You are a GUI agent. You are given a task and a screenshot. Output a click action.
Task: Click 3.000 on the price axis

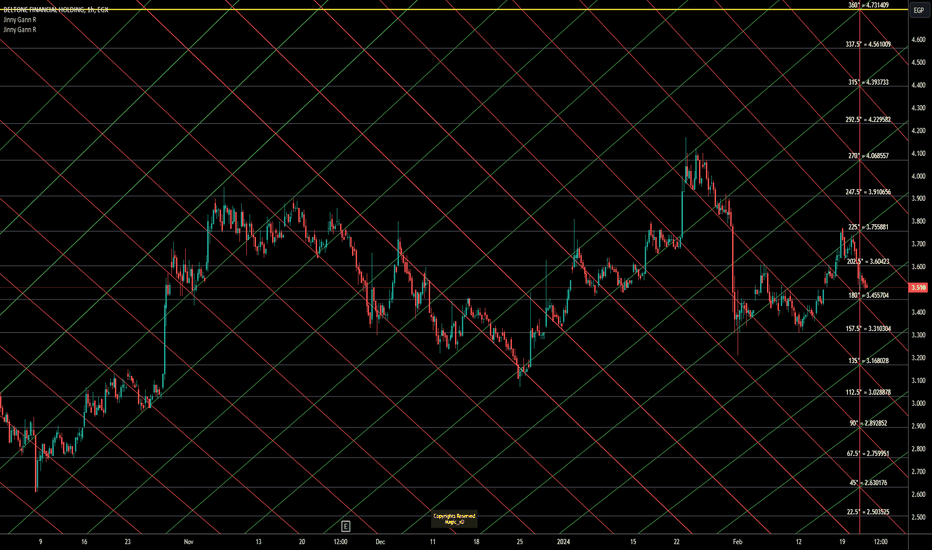918,403
